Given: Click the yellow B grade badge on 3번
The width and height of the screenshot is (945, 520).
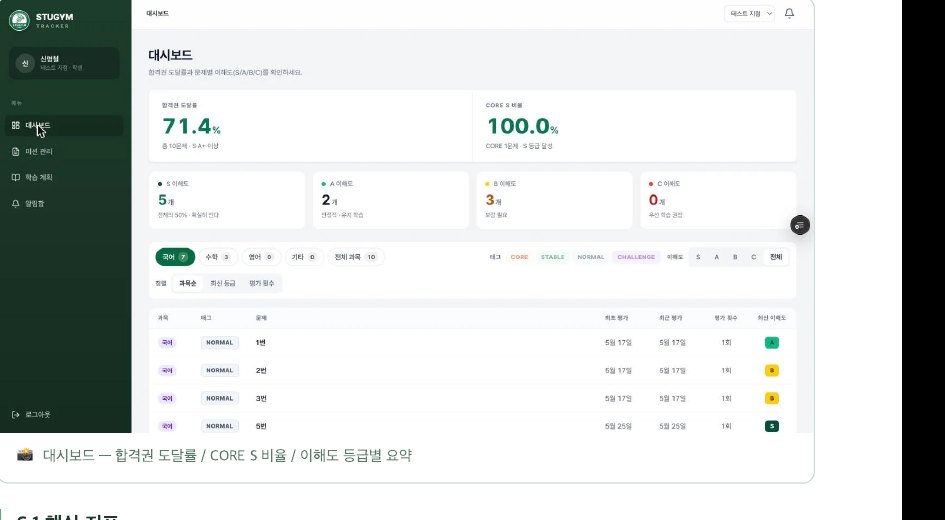Looking at the screenshot, I should pos(771,398).
